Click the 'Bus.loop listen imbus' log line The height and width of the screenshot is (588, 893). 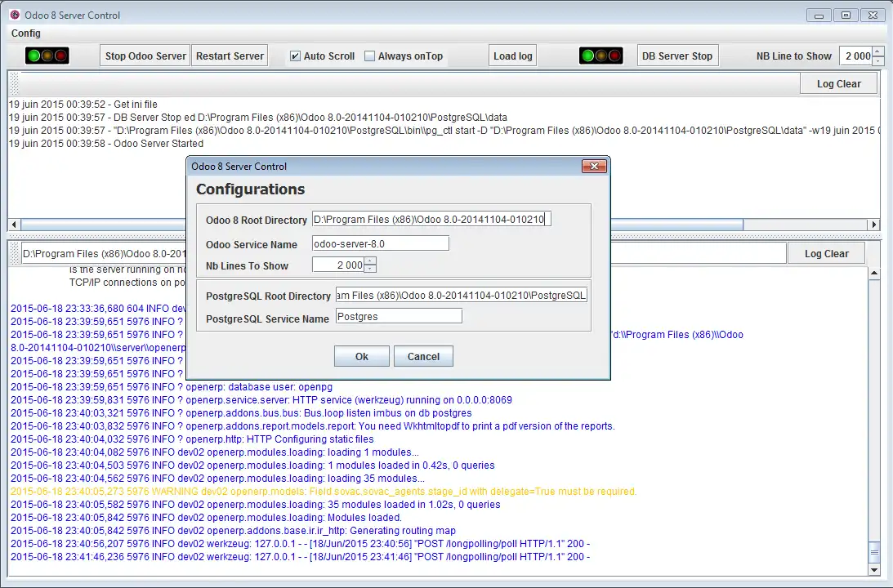(x=241, y=413)
